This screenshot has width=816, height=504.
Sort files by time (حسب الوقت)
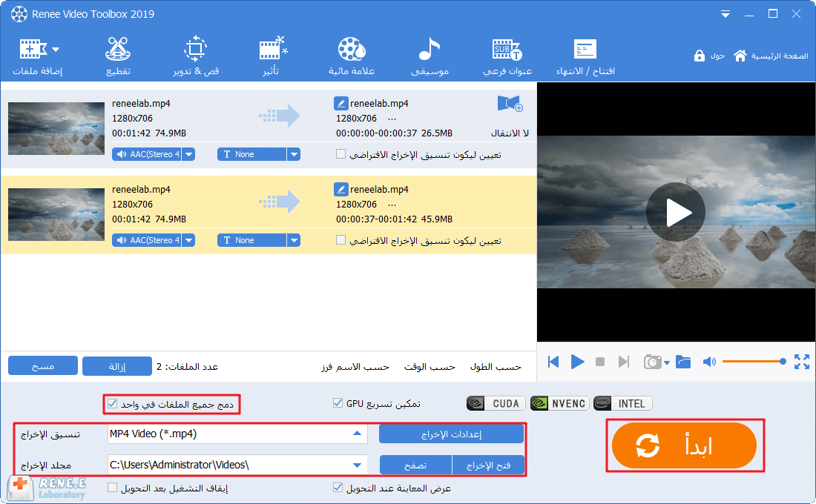coord(430,367)
